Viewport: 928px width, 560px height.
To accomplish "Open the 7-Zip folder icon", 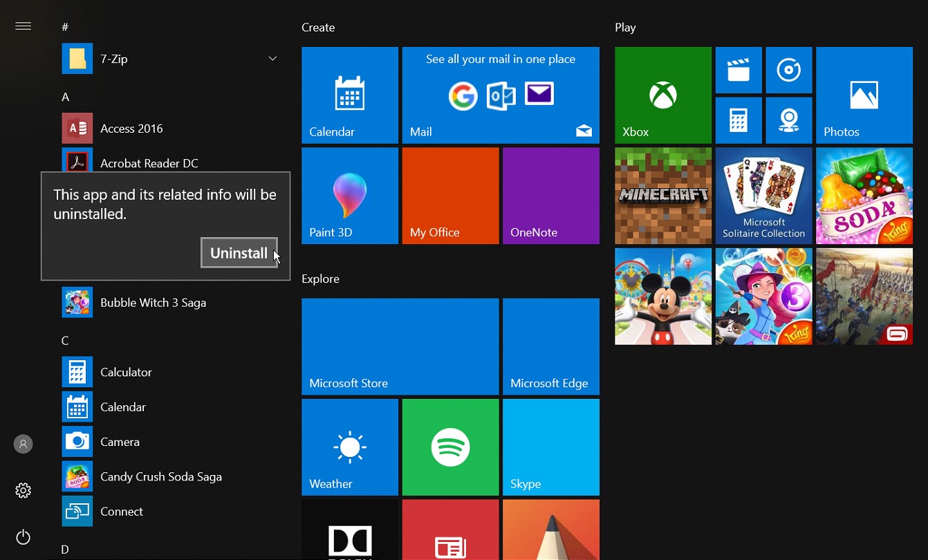I will [x=77, y=59].
